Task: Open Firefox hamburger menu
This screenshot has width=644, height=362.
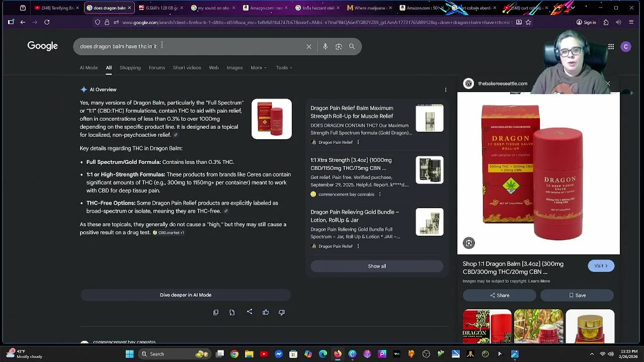Action: click(631, 22)
